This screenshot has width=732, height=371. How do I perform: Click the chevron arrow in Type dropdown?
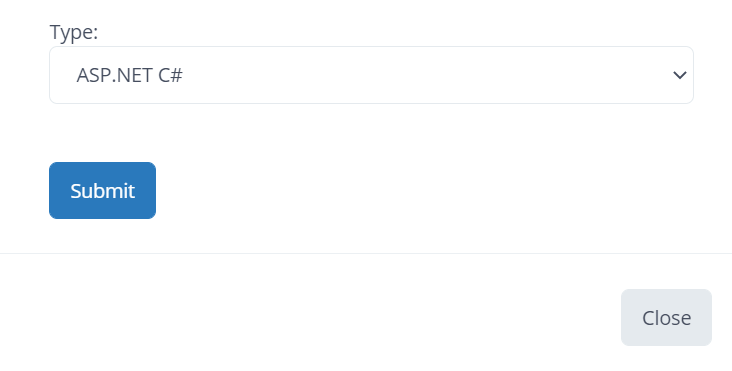point(680,75)
